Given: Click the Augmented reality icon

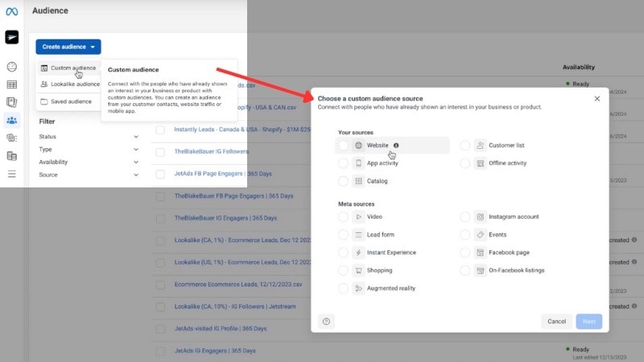Looking at the screenshot, I should [x=358, y=288].
